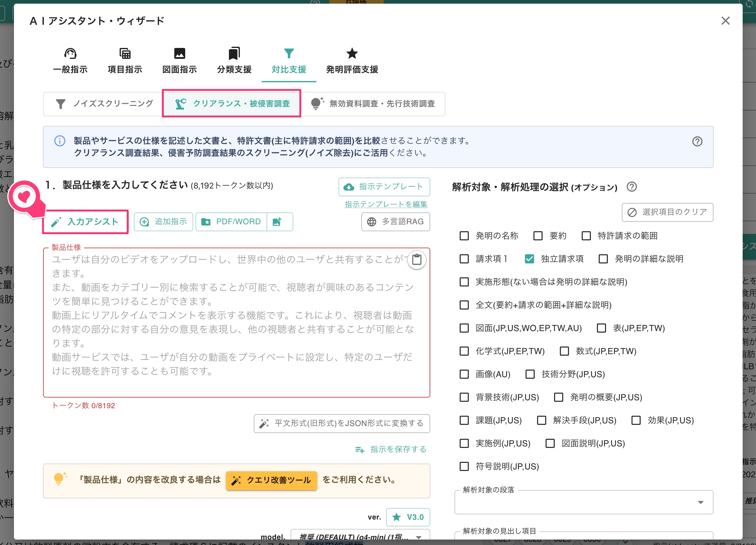This screenshot has width=756, height=545.
Task: Check the 解決手段(JP,US) checkbox
Action: (x=541, y=420)
